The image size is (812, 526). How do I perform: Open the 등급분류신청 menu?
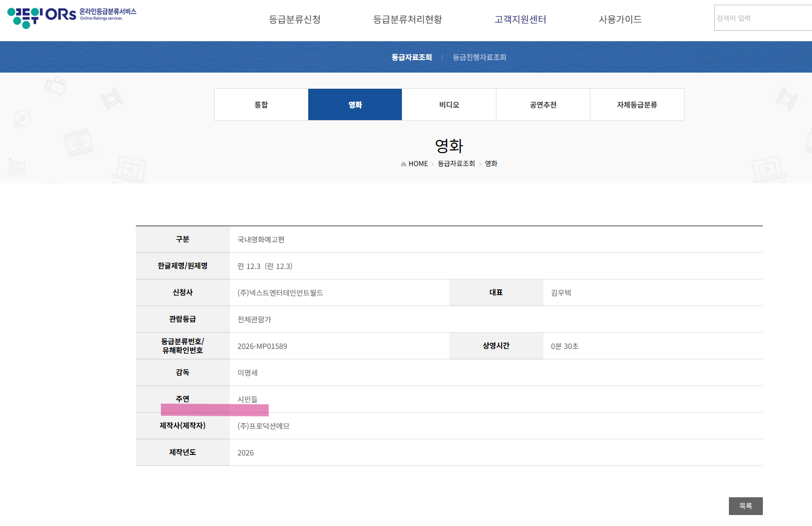(x=295, y=20)
